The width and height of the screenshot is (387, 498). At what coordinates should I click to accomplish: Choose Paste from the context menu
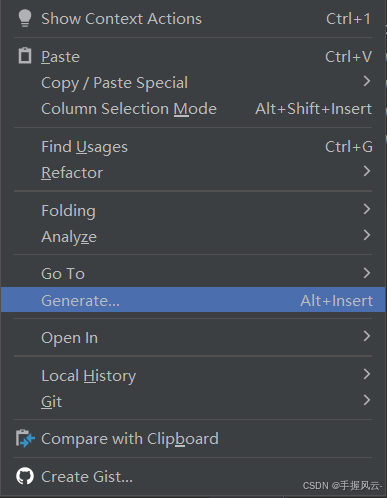[193, 56]
